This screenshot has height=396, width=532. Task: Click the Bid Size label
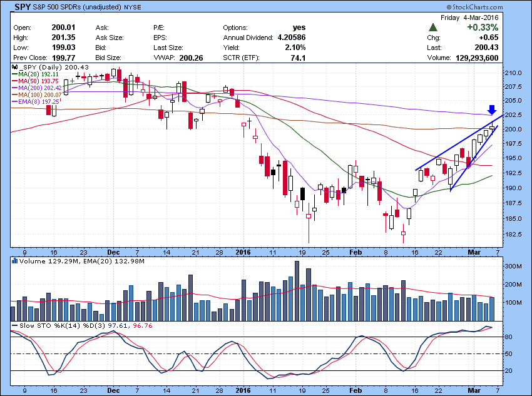coord(108,58)
